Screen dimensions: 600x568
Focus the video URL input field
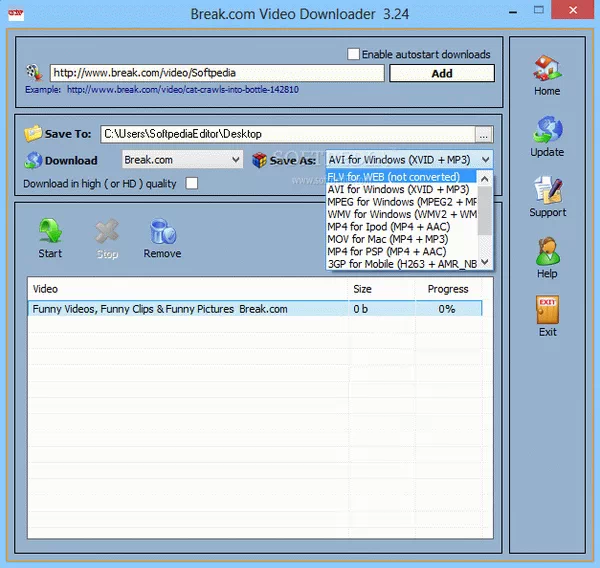point(217,73)
